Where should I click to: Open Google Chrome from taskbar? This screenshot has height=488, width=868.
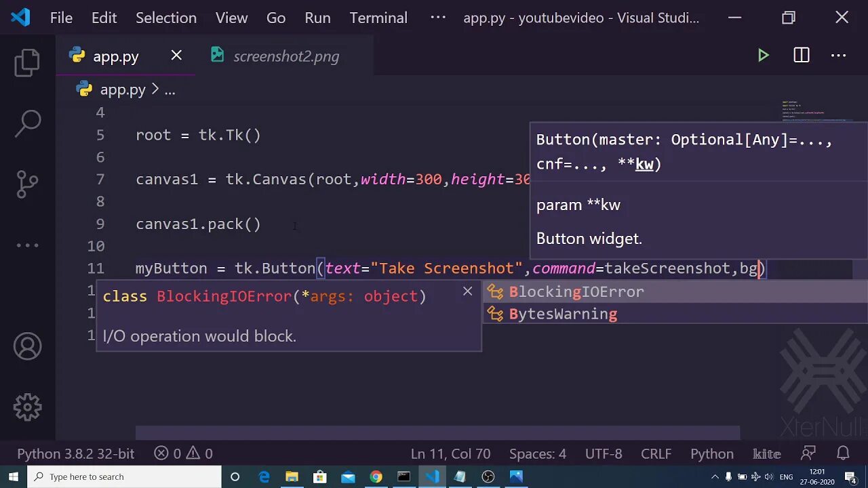pos(376,476)
